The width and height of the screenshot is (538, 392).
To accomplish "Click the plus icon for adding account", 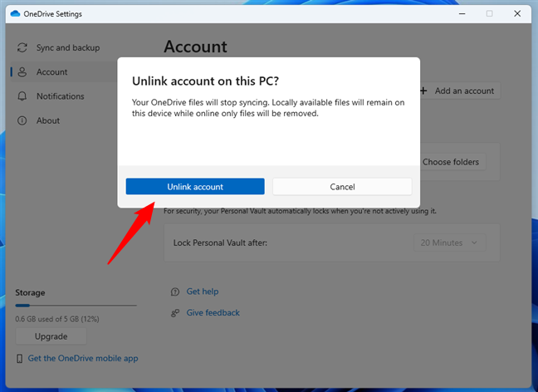I will pos(423,91).
